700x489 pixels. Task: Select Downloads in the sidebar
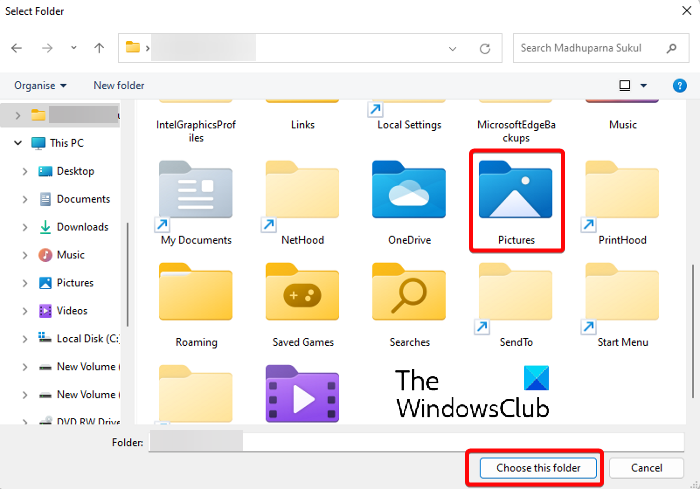point(73,227)
